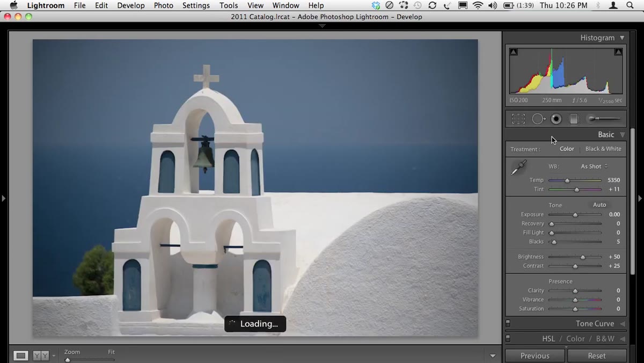The width and height of the screenshot is (644, 363).
Task: Click the Tint slider handle
Action: point(577,190)
